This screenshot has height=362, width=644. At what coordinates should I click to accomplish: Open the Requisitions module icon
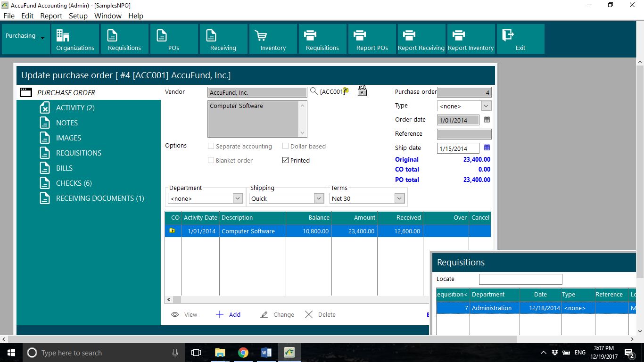(x=124, y=39)
